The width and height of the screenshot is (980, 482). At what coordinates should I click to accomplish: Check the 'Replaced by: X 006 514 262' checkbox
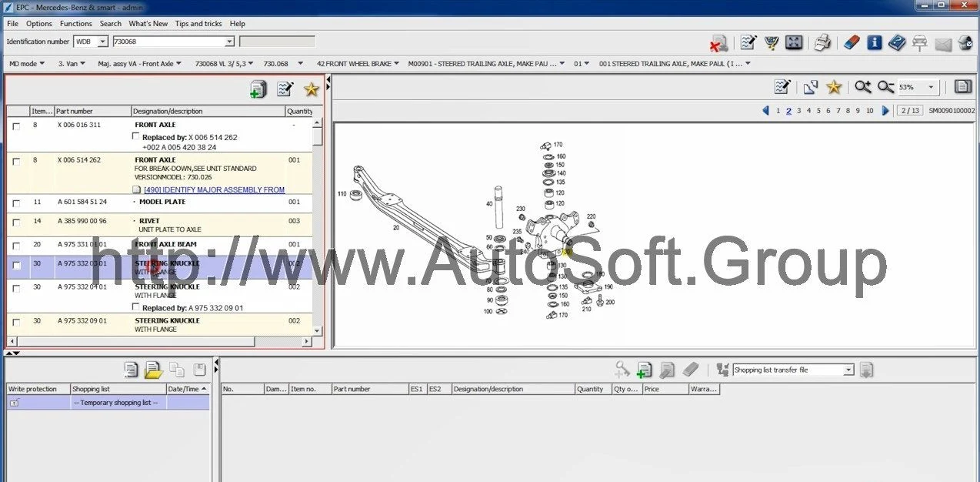click(136, 137)
